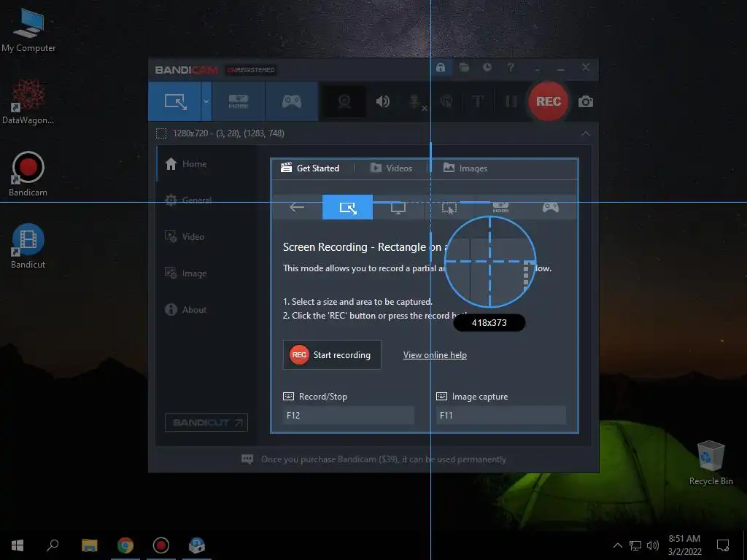
Task: Click the chat bubble icon in footer
Action: 247,459
